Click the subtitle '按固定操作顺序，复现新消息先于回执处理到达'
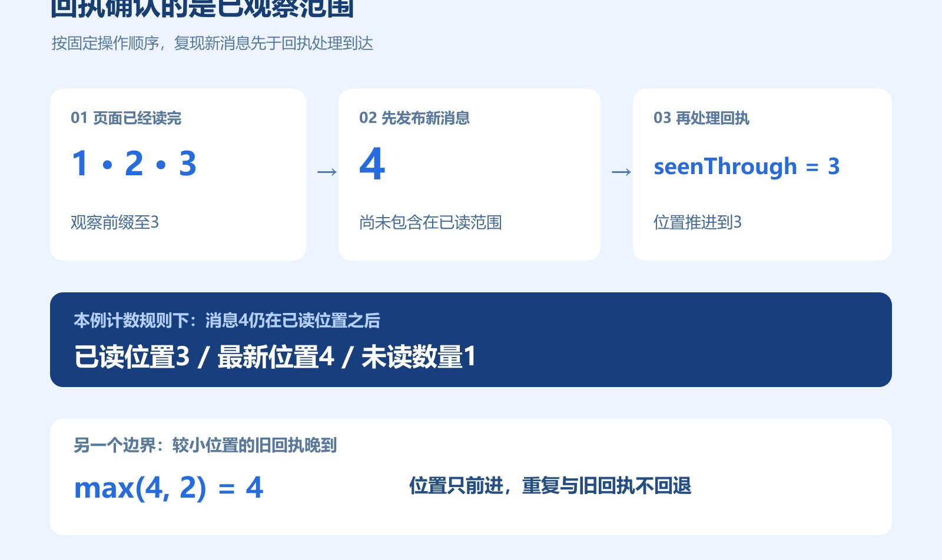 point(212,44)
